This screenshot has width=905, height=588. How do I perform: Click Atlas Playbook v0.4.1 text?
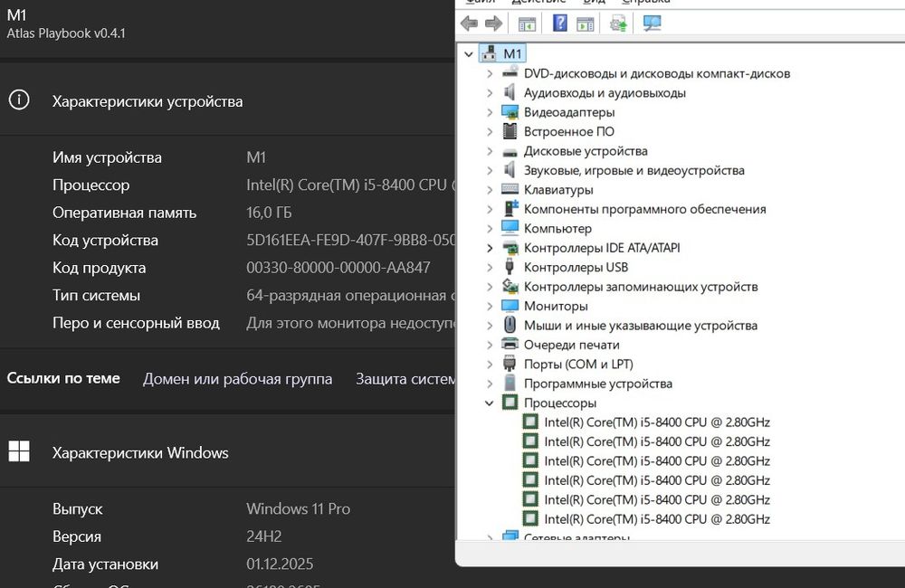(66, 33)
